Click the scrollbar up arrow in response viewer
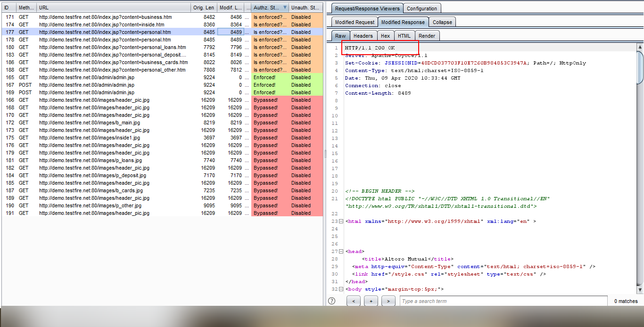644x327 pixels. [x=640, y=48]
